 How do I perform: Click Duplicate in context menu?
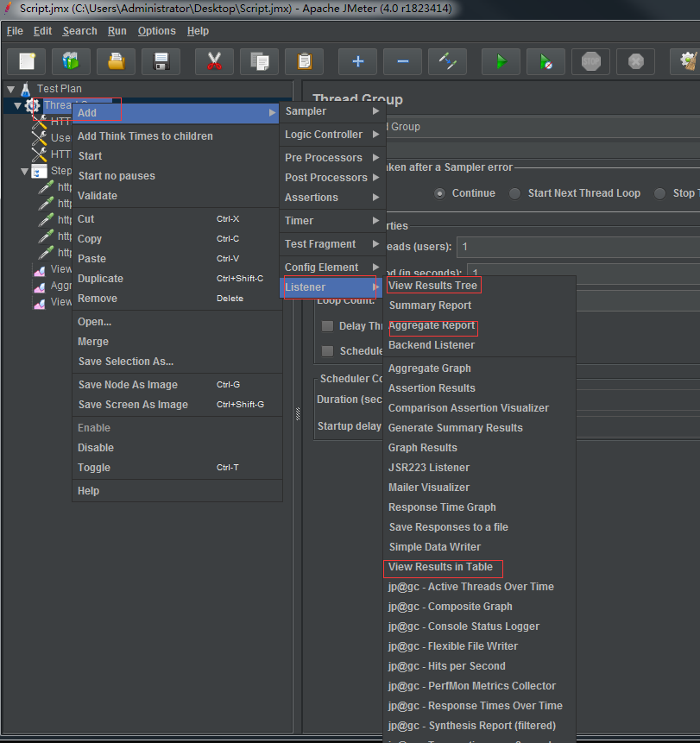pyautogui.click(x=177, y=279)
